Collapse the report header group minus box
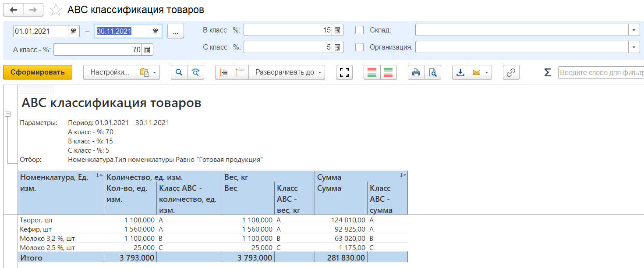Image resolution: width=644 pixels, height=268 pixels. (x=7, y=114)
